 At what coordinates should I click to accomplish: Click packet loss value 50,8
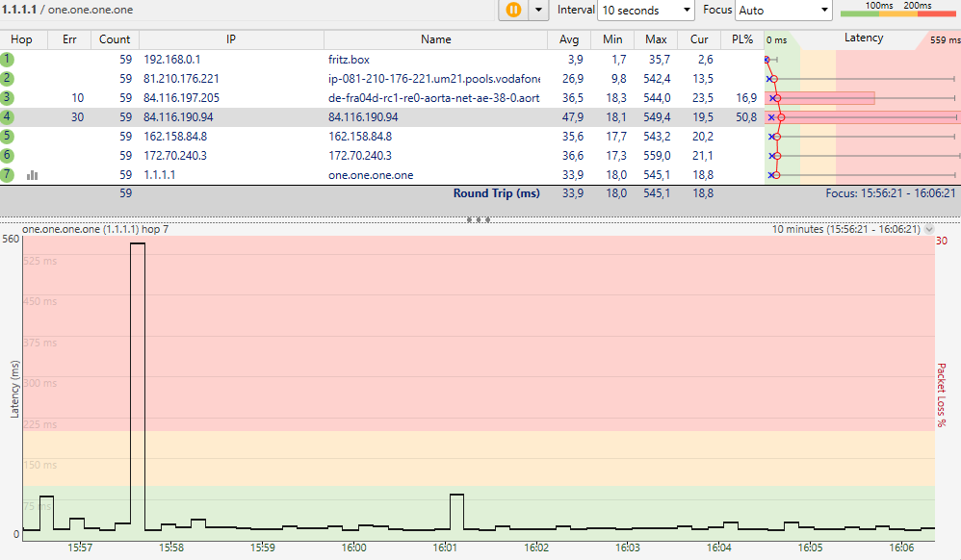[x=746, y=117]
